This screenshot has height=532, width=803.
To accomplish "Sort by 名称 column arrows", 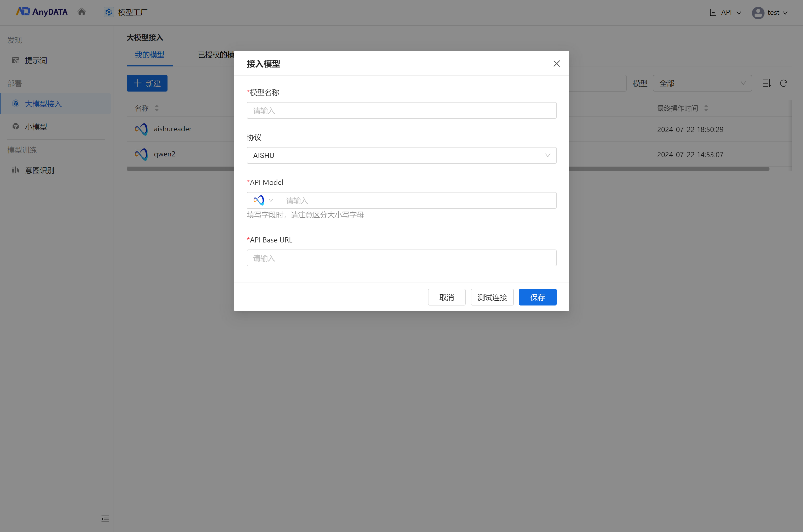I will click(x=157, y=108).
